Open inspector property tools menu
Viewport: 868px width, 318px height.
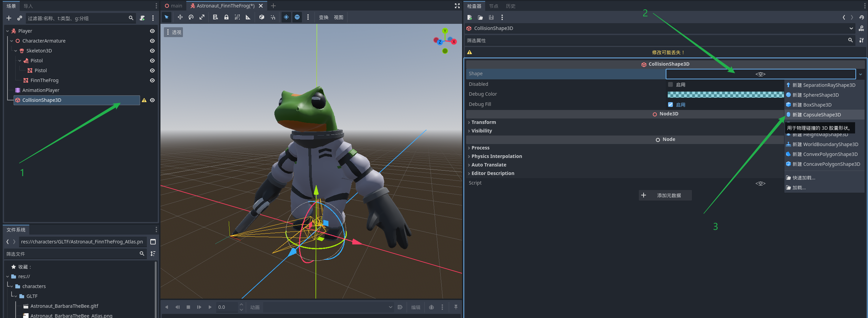click(862, 40)
